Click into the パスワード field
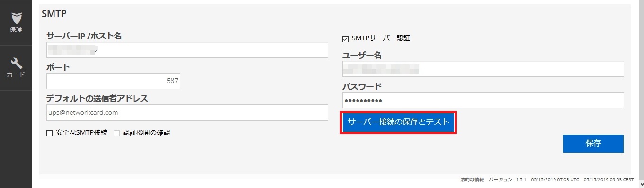Viewport: 644px width, 188px height. pos(483,100)
